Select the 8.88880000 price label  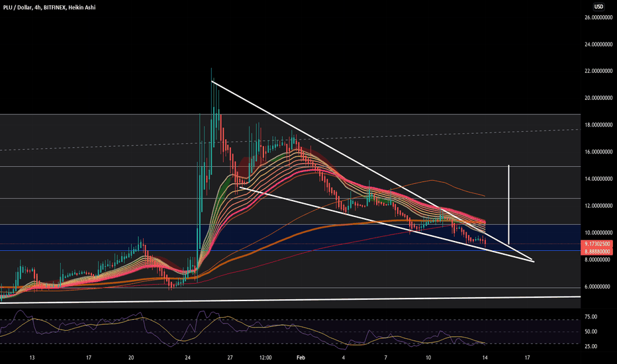coord(597,251)
